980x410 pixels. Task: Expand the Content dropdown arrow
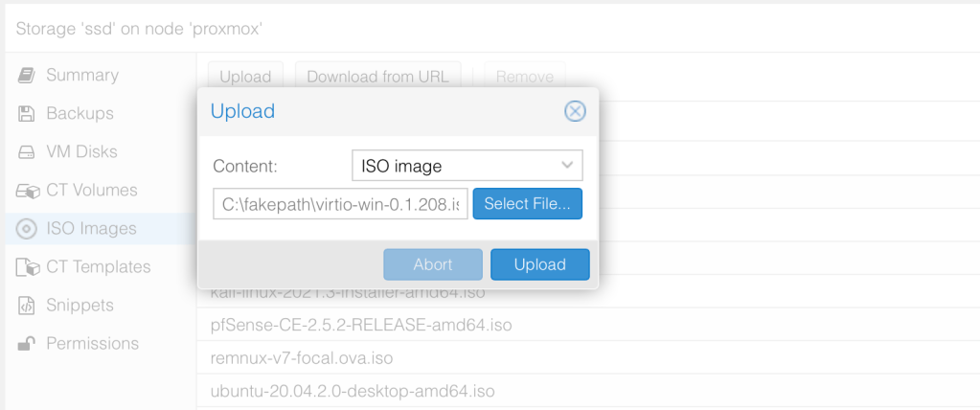point(567,165)
